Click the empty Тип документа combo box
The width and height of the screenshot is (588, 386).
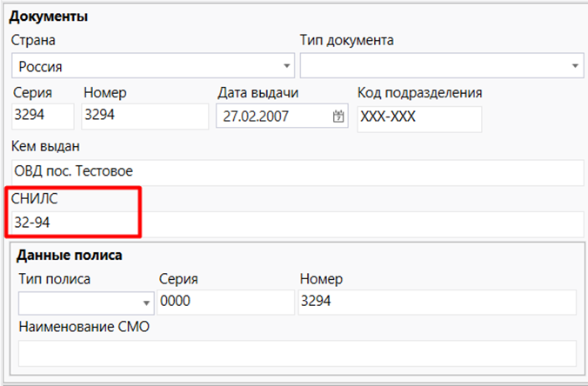click(433, 66)
